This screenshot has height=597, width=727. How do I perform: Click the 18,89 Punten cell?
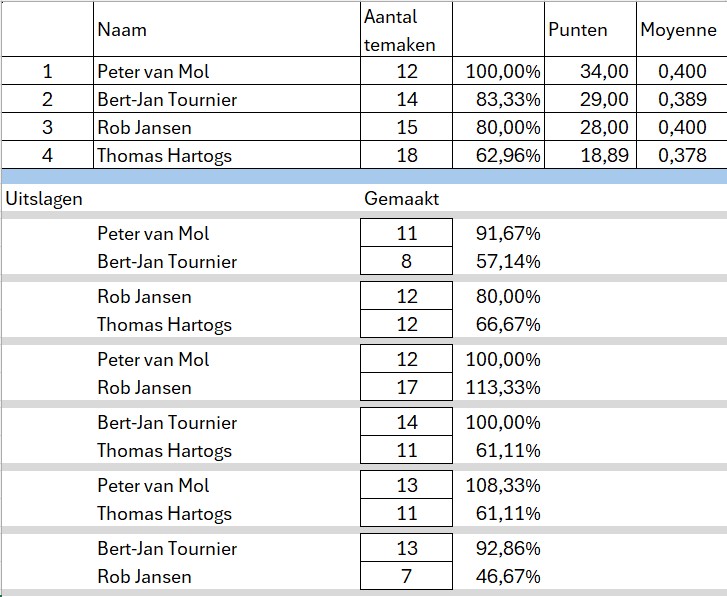[590, 155]
